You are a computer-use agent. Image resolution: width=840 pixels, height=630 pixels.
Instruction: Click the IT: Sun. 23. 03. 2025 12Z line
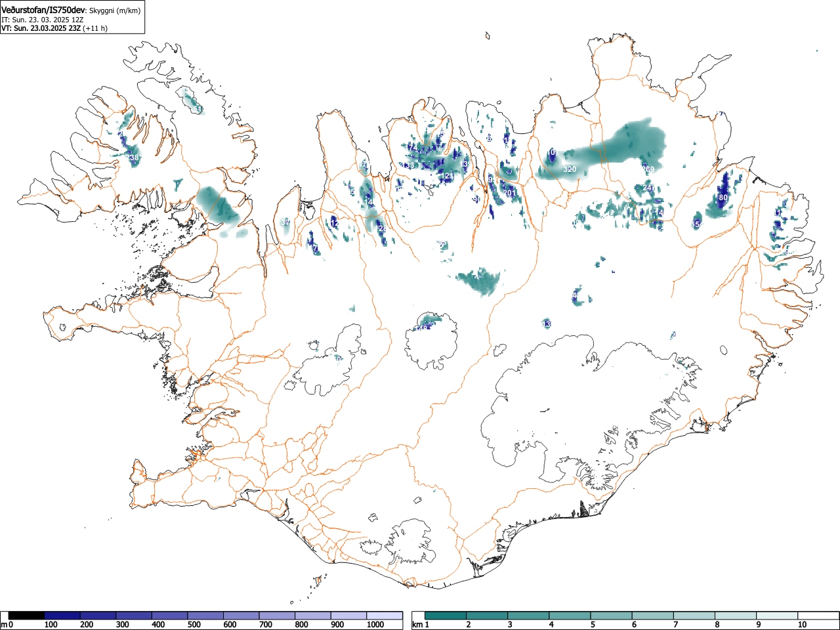(x=43, y=20)
